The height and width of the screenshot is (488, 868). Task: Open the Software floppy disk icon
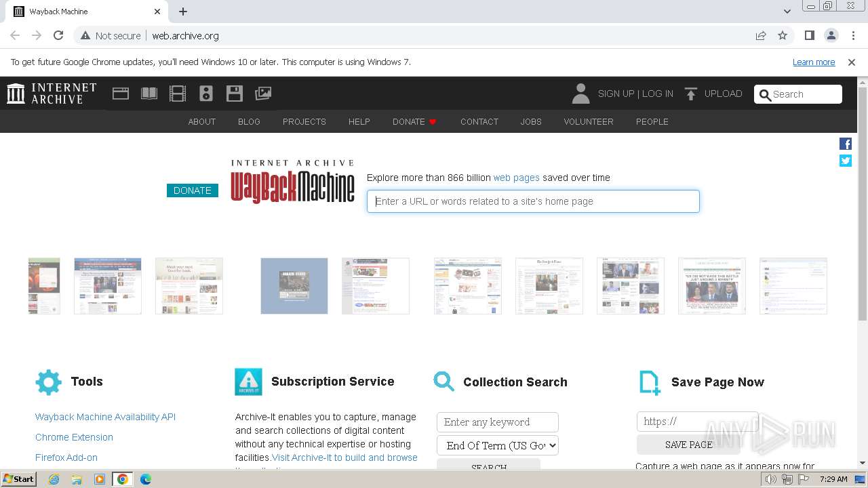[235, 94]
